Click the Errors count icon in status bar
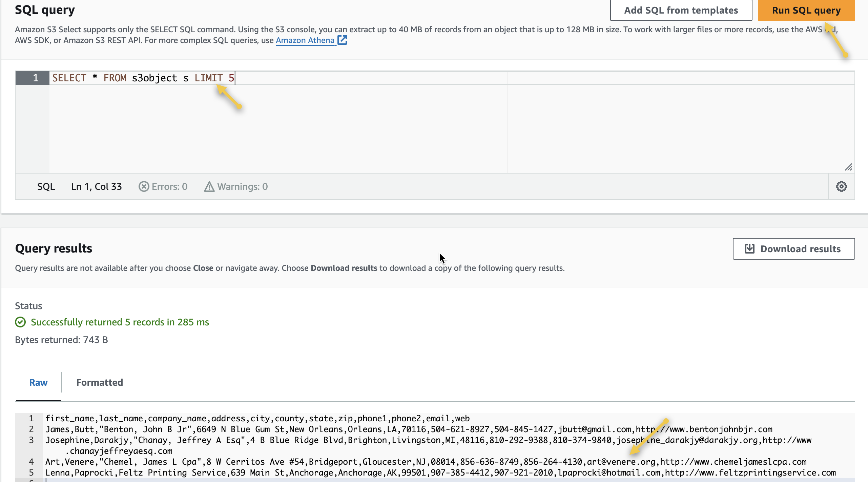 [x=144, y=186]
